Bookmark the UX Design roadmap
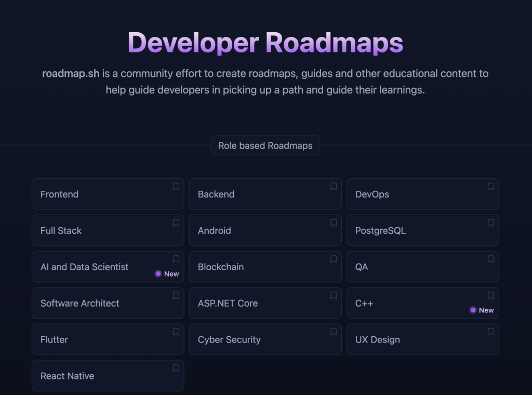The height and width of the screenshot is (395, 532). tap(490, 332)
